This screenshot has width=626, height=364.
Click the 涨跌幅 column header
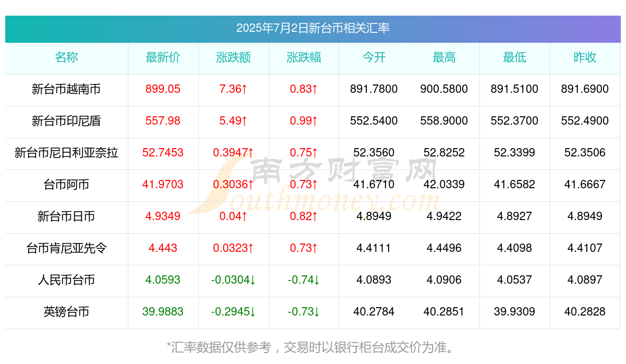tap(304, 57)
